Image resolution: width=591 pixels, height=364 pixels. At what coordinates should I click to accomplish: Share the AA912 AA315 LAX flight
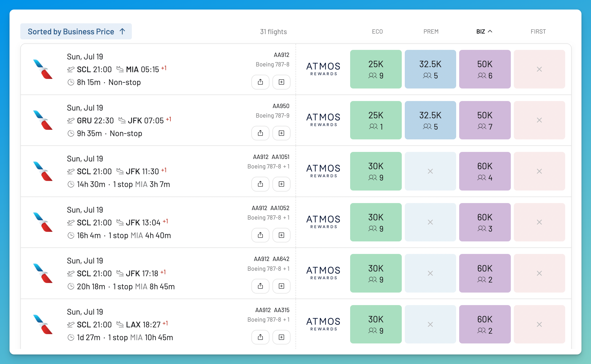[260, 337]
